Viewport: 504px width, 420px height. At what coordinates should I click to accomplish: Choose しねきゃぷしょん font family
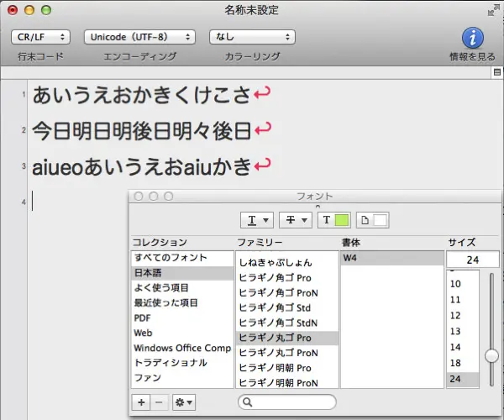pyautogui.click(x=287, y=263)
